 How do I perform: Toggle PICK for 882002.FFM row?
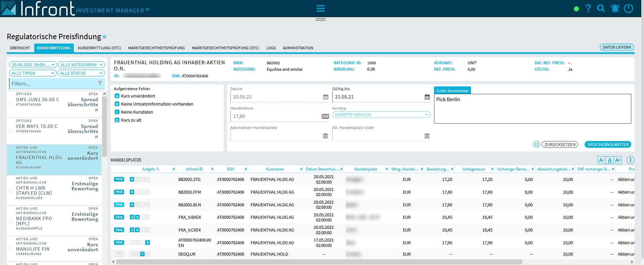tap(119, 192)
